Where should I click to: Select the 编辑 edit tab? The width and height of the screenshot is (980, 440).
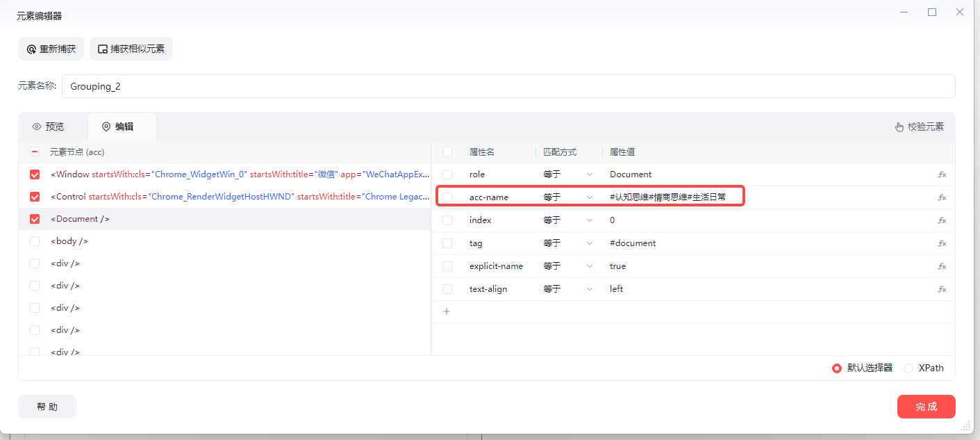[x=118, y=127]
